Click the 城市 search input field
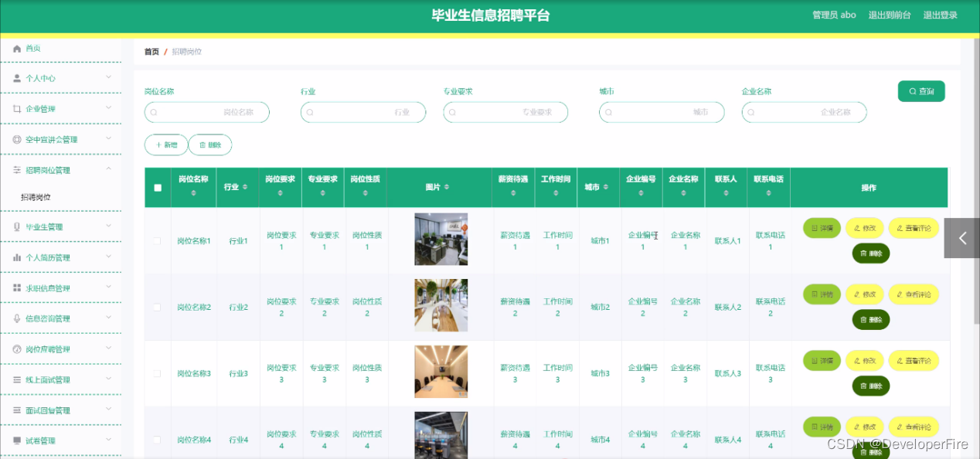The width and height of the screenshot is (980, 459). coord(662,112)
